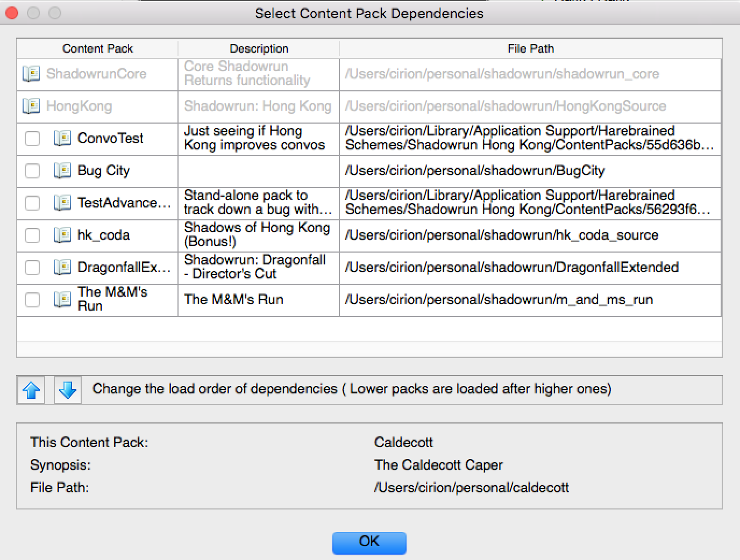Click 'Shadowrun: Dragonfall - Director's Cut' description
The image size is (740, 560).
click(255, 267)
